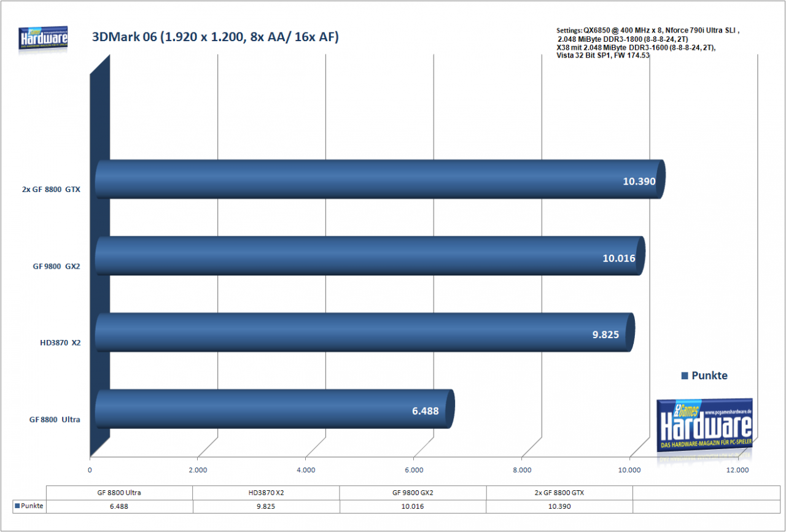Click the blue swatch in the table's Punkte row
786x532 pixels.
click(17, 506)
